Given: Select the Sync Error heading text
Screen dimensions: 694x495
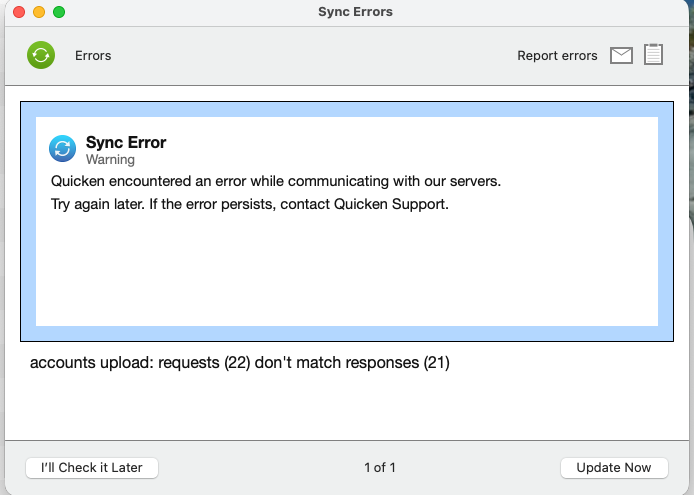Looking at the screenshot, I should click(x=126, y=143).
